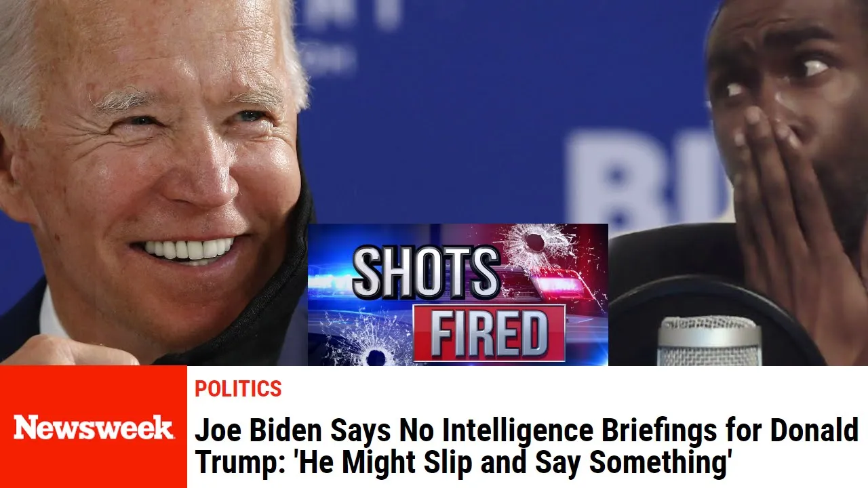Screen dimensions: 868x488
Task: Click the red FIRED box
Action: point(489,333)
